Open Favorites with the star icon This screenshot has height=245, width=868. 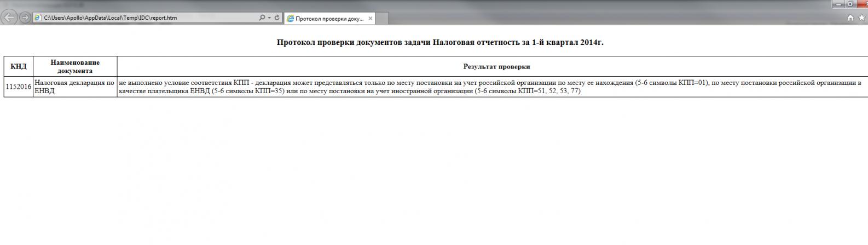861,18
